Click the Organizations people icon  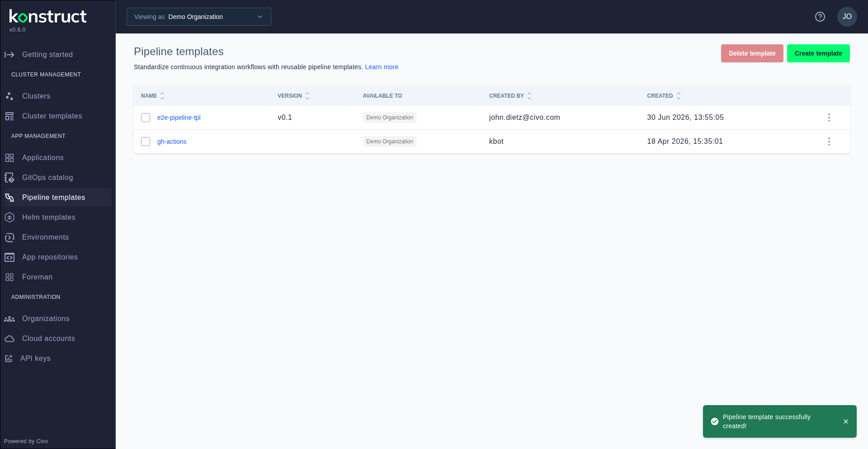9,319
